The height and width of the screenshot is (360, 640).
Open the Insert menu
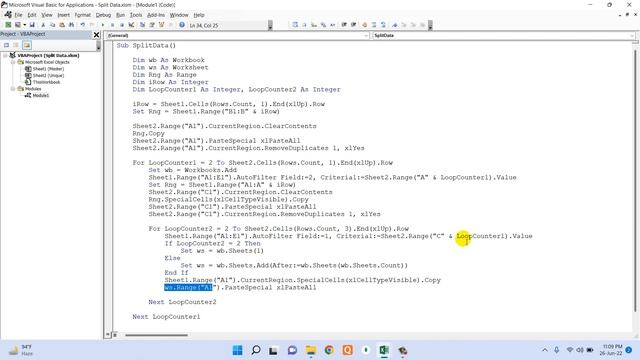pos(63,15)
